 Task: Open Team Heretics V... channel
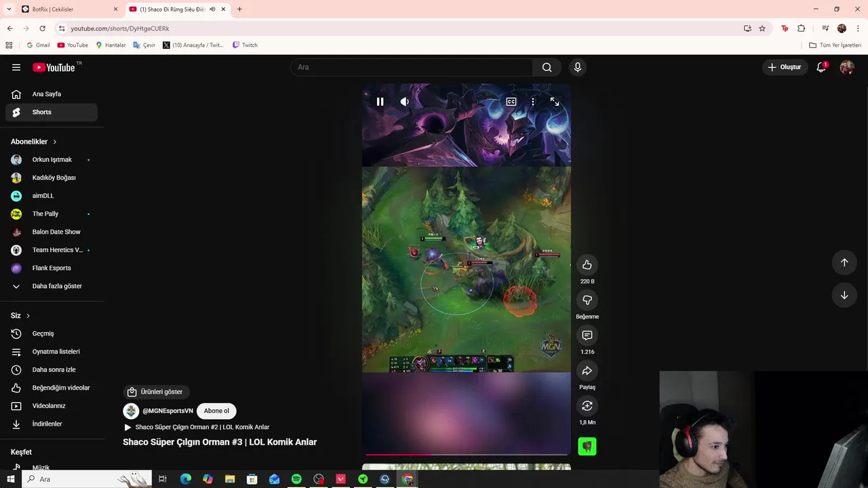52,250
